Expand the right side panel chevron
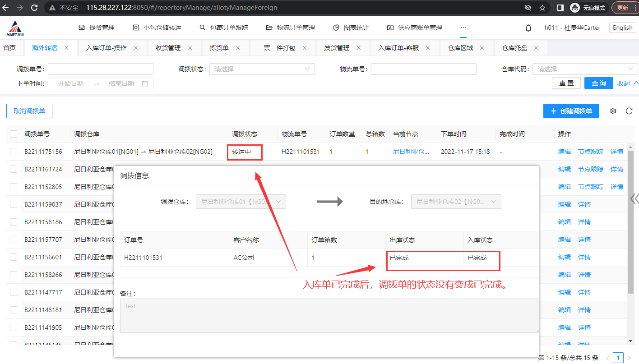This screenshot has height=364, width=639. [634, 199]
